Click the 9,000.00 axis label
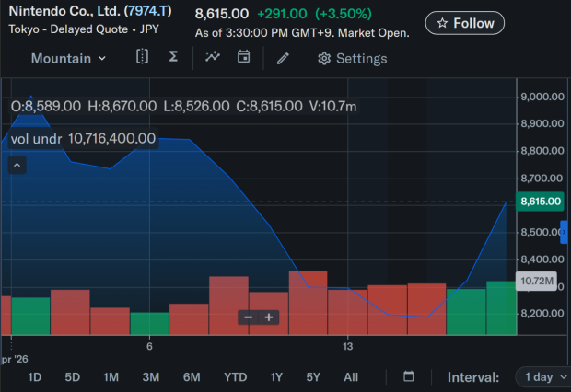 (542, 97)
